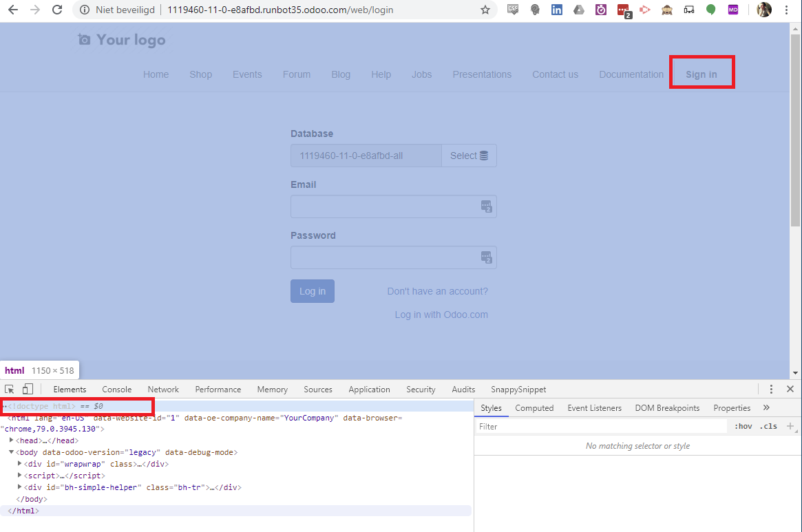802x532 pixels.
Task: Open the Forum page in the navbar
Action: (297, 74)
